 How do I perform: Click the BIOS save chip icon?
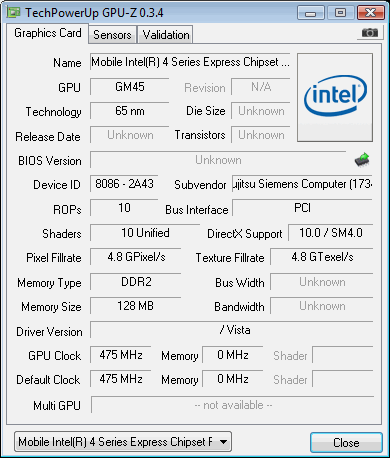click(362, 159)
